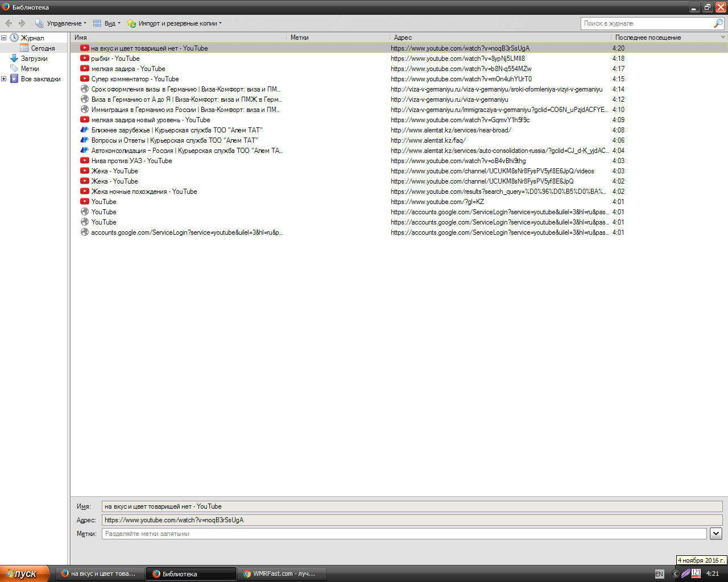Select row 'рыбки - YouTube'
The height and width of the screenshot is (582, 728).
click(x=399, y=59)
